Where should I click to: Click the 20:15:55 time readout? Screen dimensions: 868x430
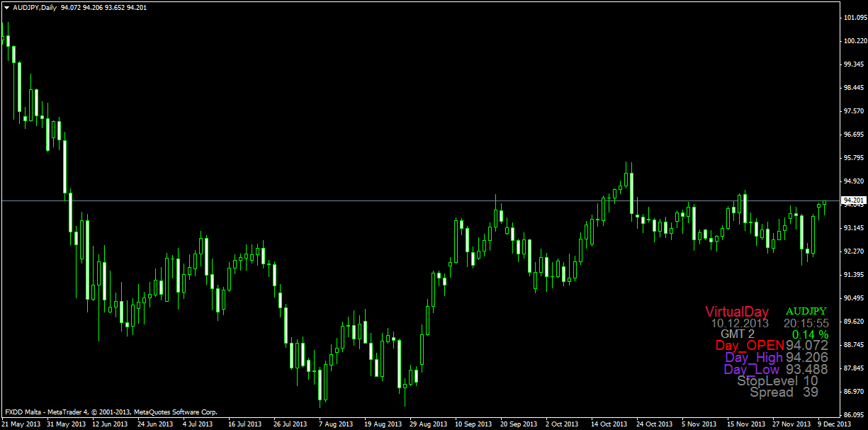(806, 322)
